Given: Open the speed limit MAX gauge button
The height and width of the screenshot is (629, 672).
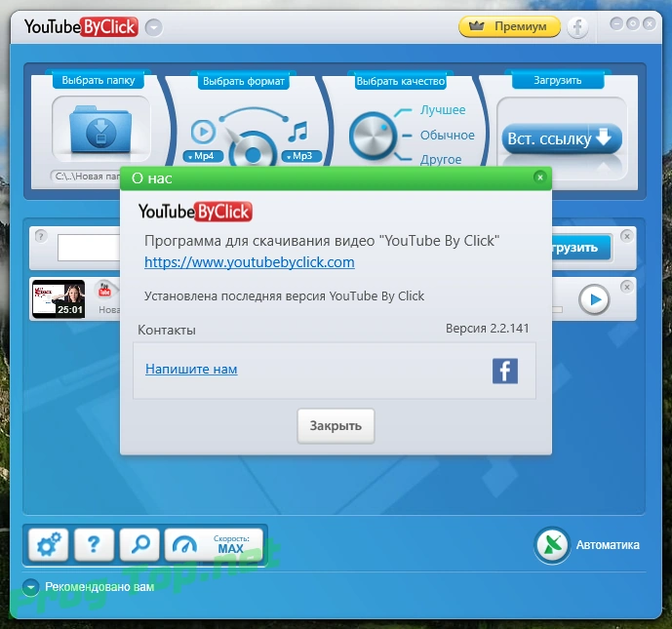Looking at the screenshot, I should coord(214,544).
